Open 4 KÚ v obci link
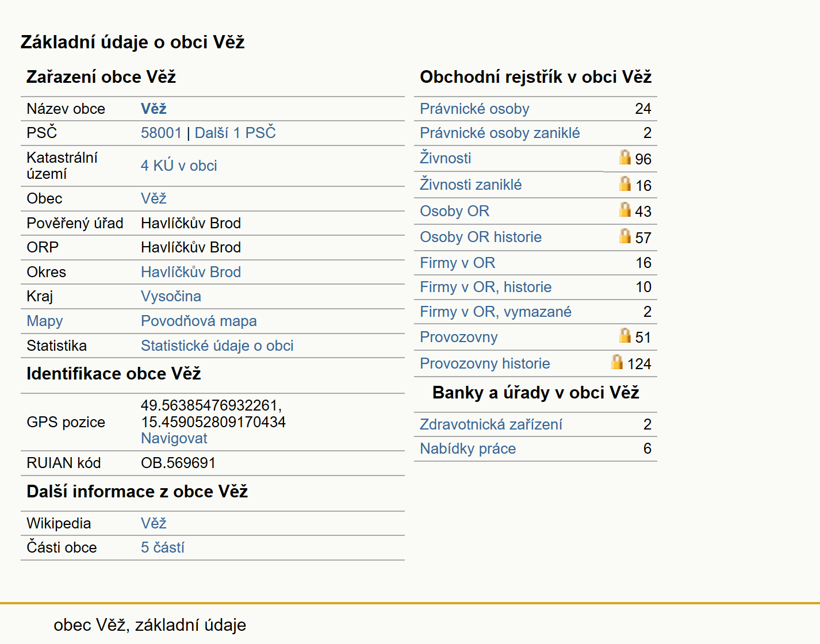 179,166
